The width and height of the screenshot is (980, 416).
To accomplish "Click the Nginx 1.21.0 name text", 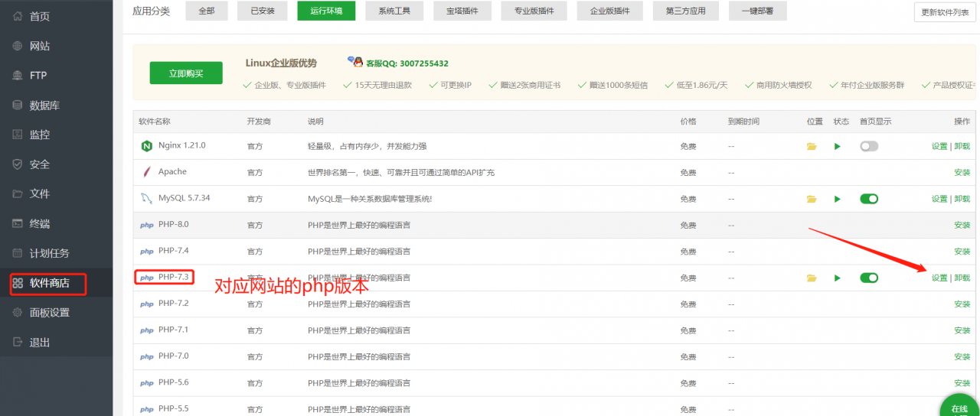I will (181, 145).
